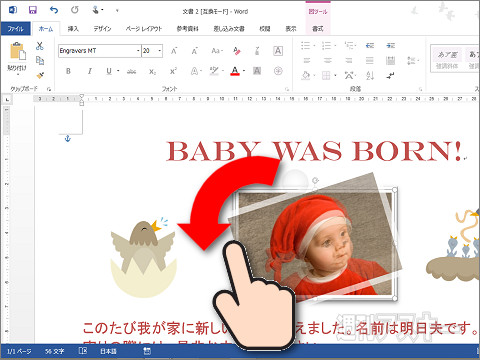Toggle touch/mouse mode icon
The image size is (480, 360).
click(x=96, y=10)
